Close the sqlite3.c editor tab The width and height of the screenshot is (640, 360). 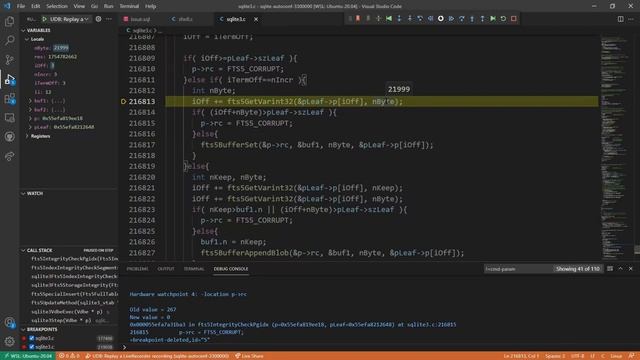256,19
